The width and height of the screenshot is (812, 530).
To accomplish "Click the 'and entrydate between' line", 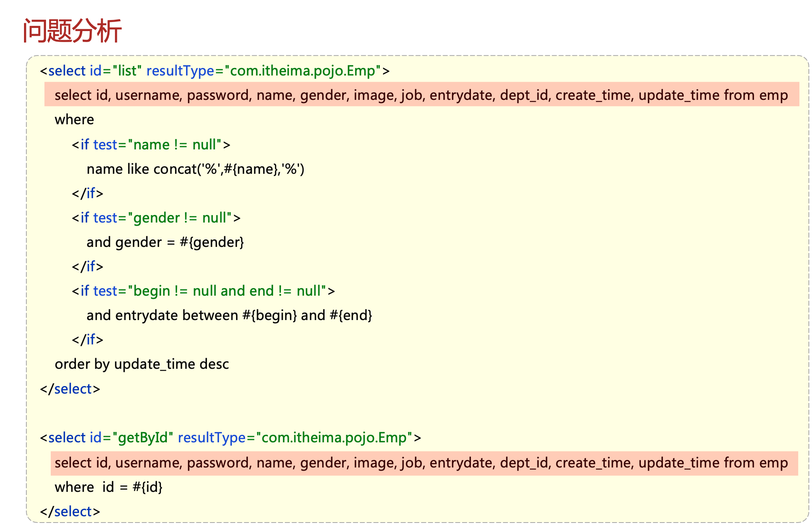I will 229,315.
